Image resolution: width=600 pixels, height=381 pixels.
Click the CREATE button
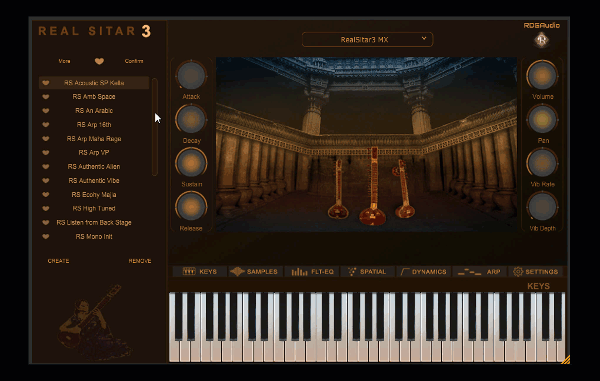click(59, 261)
